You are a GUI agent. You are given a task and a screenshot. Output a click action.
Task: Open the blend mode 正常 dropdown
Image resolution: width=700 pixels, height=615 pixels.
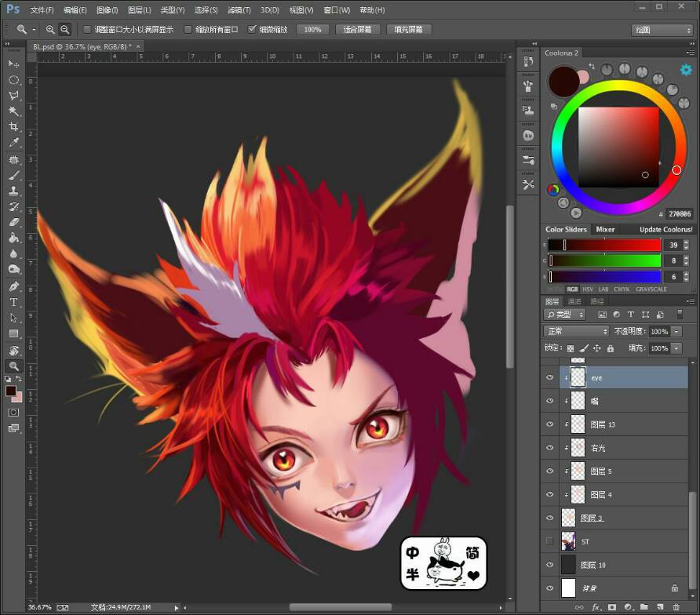577,331
